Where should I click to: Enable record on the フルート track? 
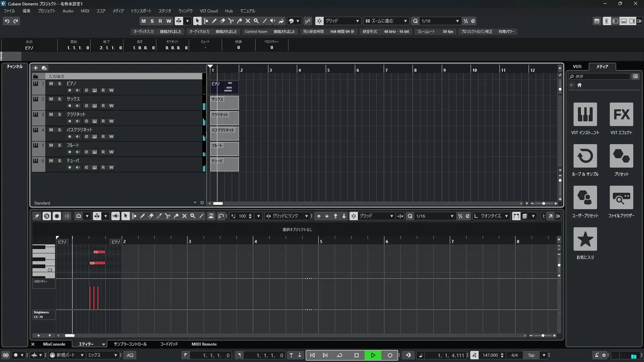point(69,152)
